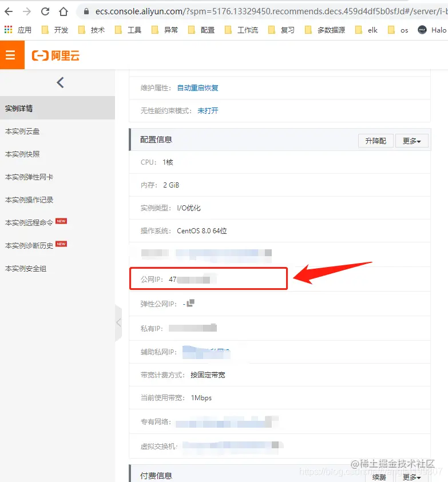Click the 按固定带宽 value
The width and height of the screenshot is (448, 482).
208,375
